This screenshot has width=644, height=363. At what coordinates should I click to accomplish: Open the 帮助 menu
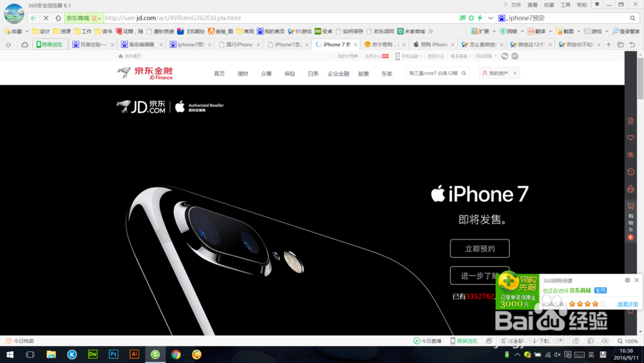582,5
